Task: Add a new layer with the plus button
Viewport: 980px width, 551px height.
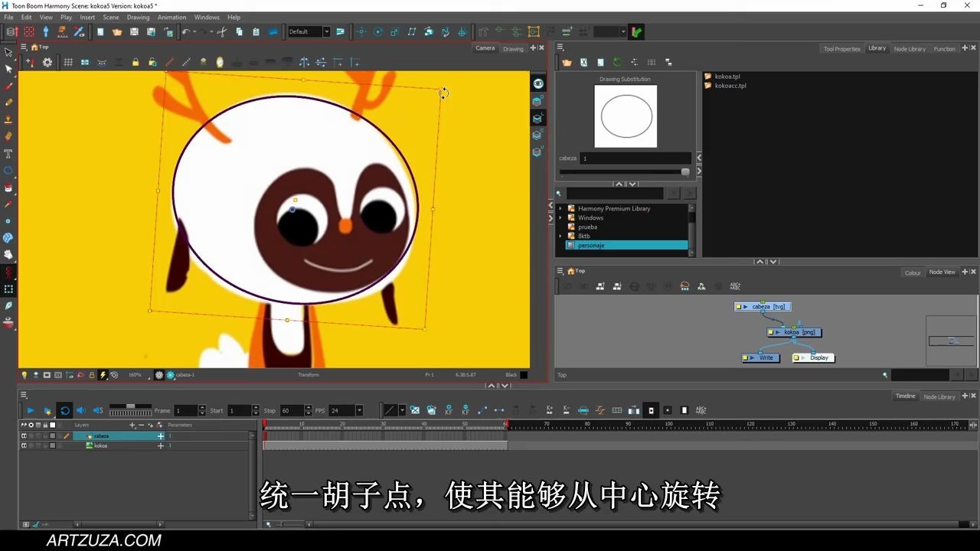Action: (131, 425)
